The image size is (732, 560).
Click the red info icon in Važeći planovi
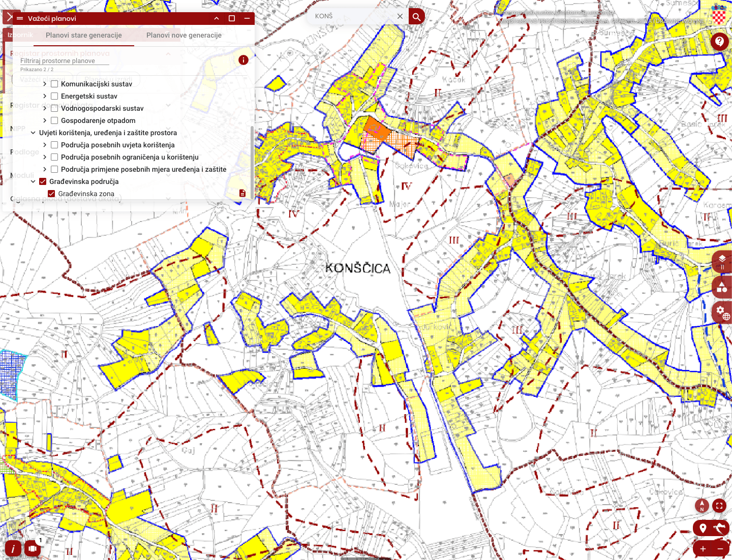coord(243,60)
